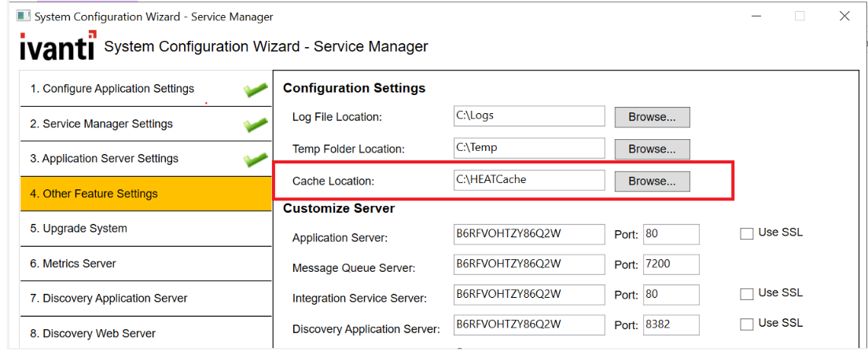Click the Application Server name field

point(528,234)
